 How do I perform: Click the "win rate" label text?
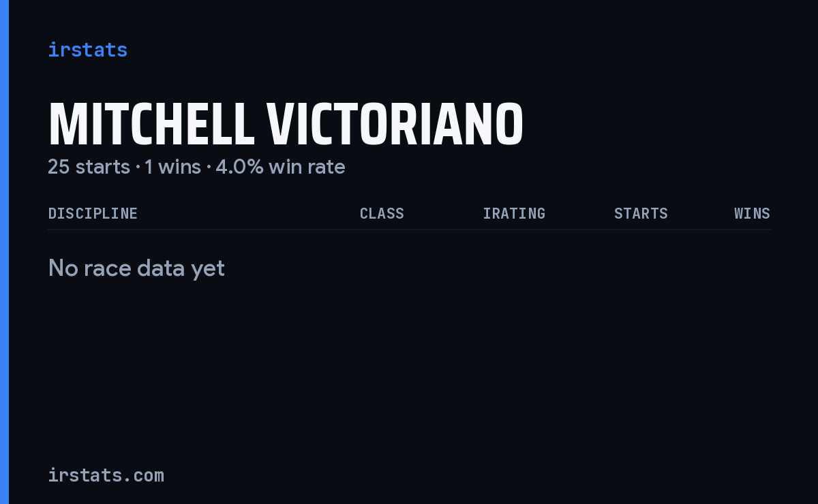pyautogui.click(x=307, y=167)
